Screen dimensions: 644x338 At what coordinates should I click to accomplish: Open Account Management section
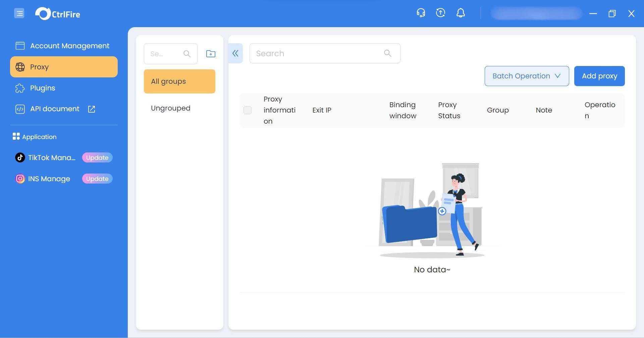(x=64, y=46)
